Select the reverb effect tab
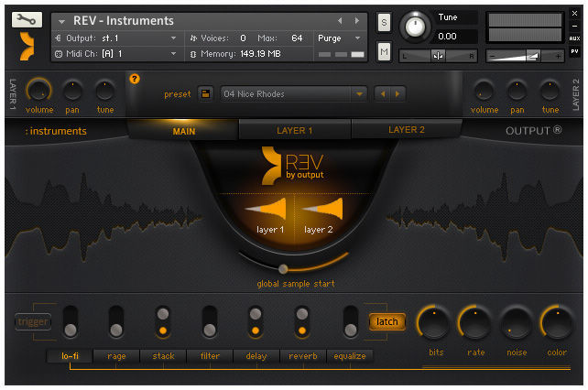This screenshot has height=390, width=588. click(x=303, y=356)
